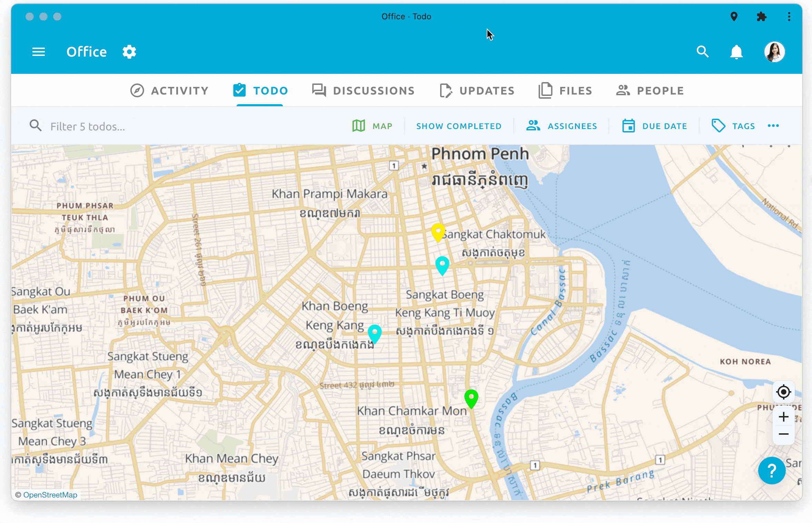
Task: Toggle Show Completed todos
Action: click(x=458, y=126)
